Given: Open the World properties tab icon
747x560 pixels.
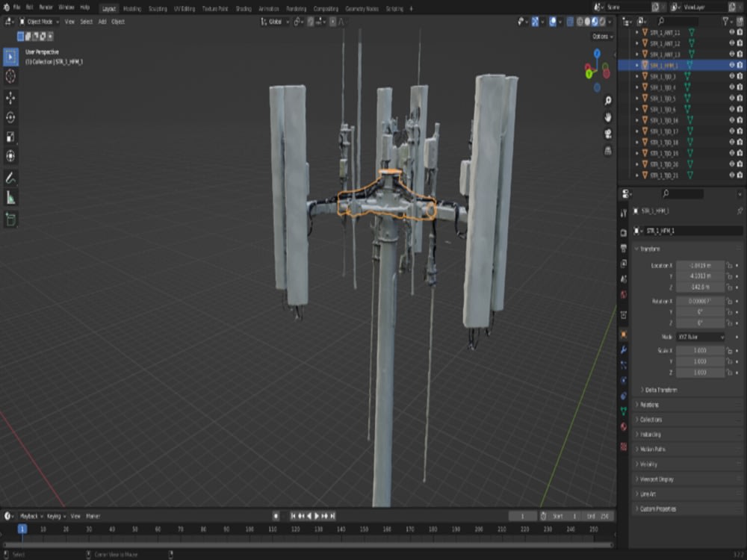Looking at the screenshot, I should click(624, 295).
